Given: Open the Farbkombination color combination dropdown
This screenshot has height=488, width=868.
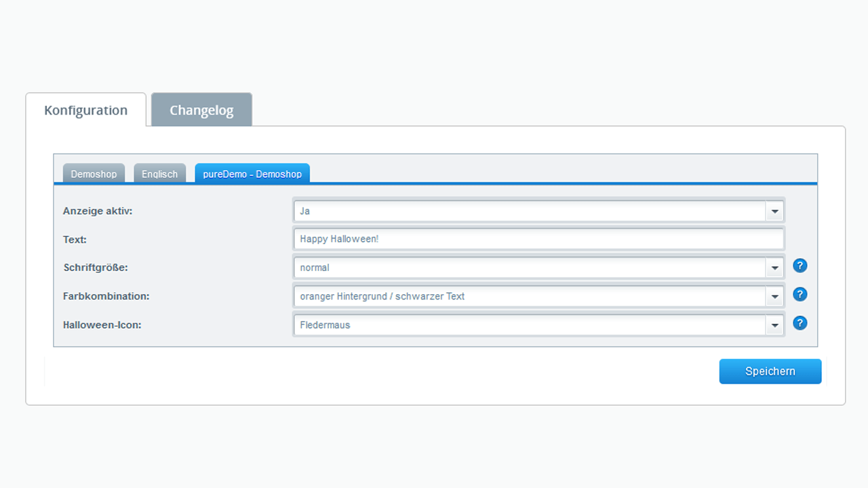Looking at the screenshot, I should 538,296.
